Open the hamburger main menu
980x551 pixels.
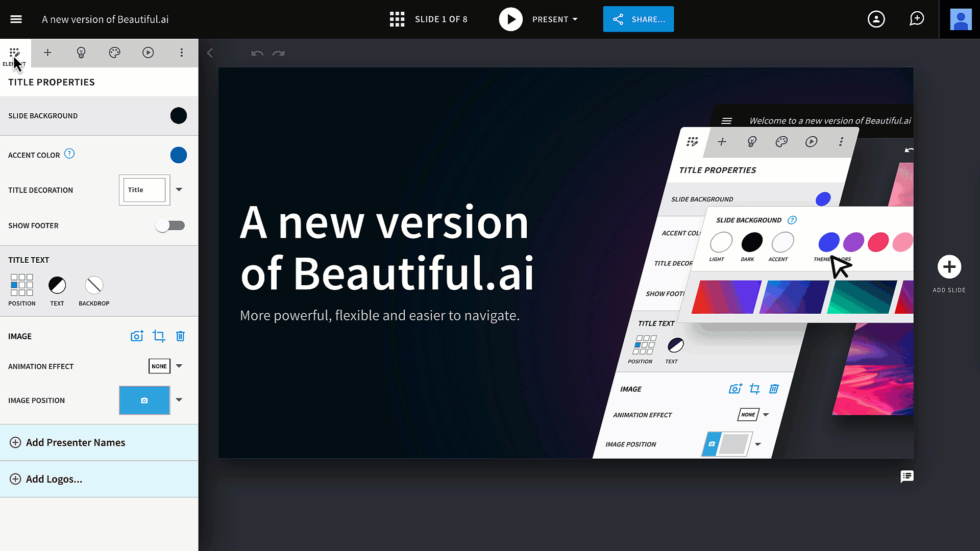click(x=16, y=19)
